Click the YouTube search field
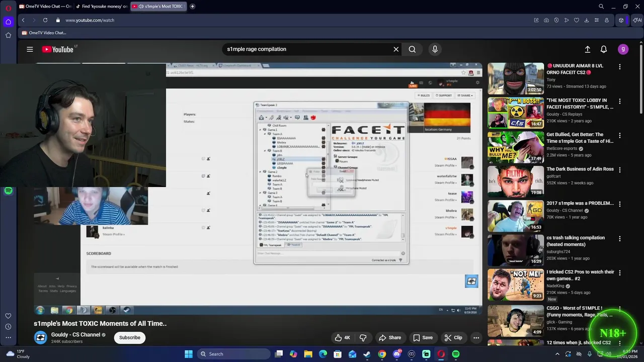644x362 pixels. (307, 49)
